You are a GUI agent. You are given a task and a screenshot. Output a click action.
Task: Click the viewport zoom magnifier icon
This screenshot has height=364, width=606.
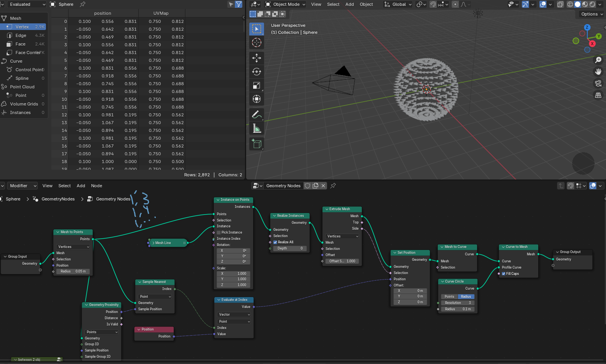(x=598, y=60)
